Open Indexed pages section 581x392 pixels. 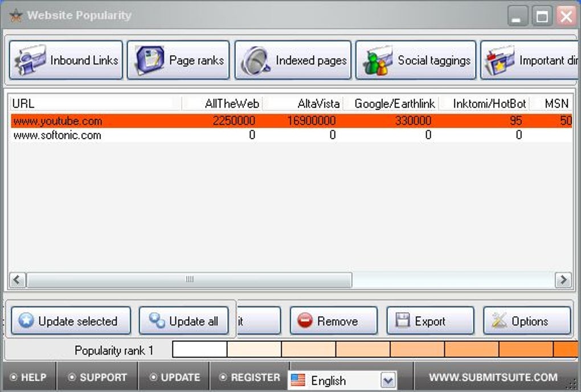click(x=293, y=60)
